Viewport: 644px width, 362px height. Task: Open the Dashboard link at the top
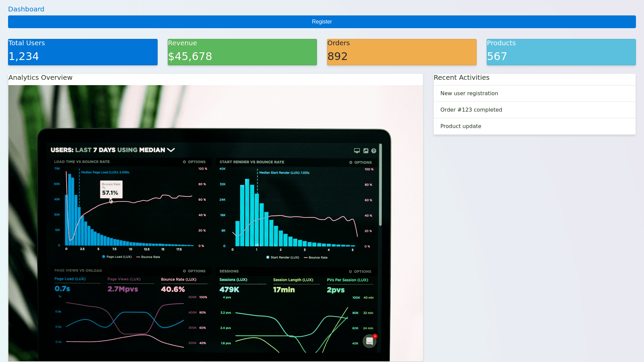tap(26, 9)
